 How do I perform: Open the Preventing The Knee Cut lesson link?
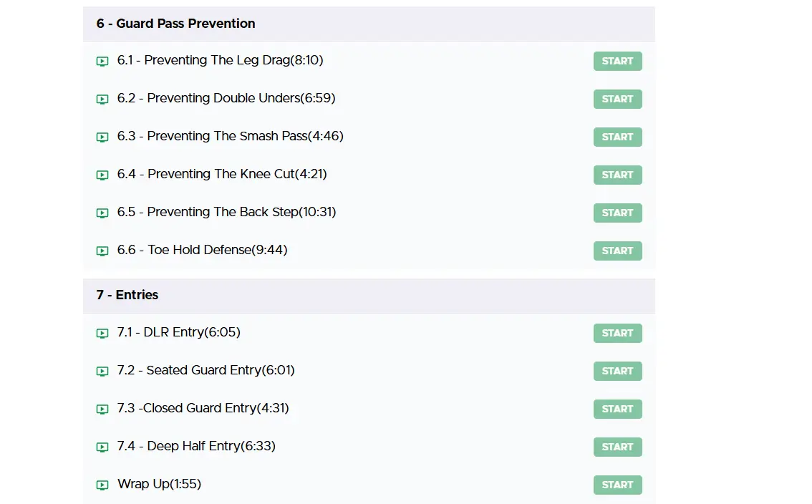click(222, 174)
